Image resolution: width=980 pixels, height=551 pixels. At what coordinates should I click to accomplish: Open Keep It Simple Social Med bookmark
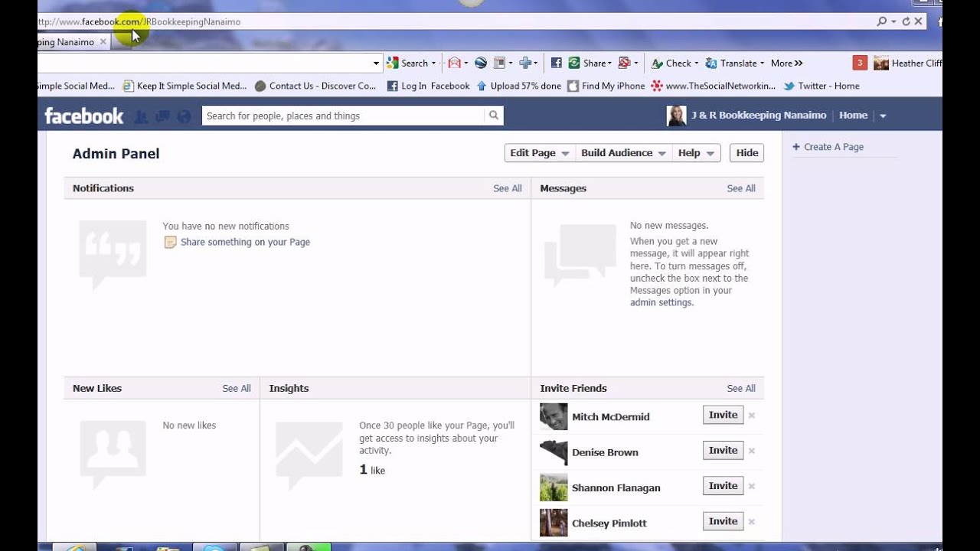click(185, 86)
